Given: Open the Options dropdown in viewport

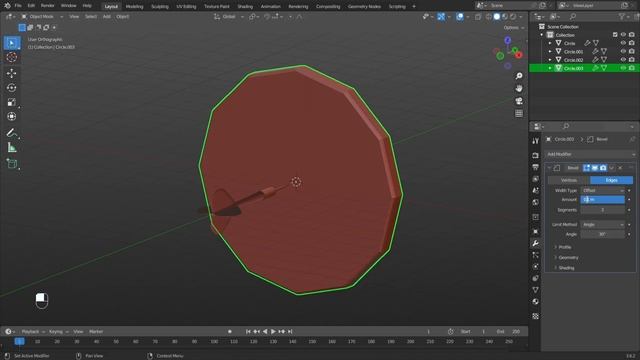Looking at the screenshot, I should click(513, 28).
